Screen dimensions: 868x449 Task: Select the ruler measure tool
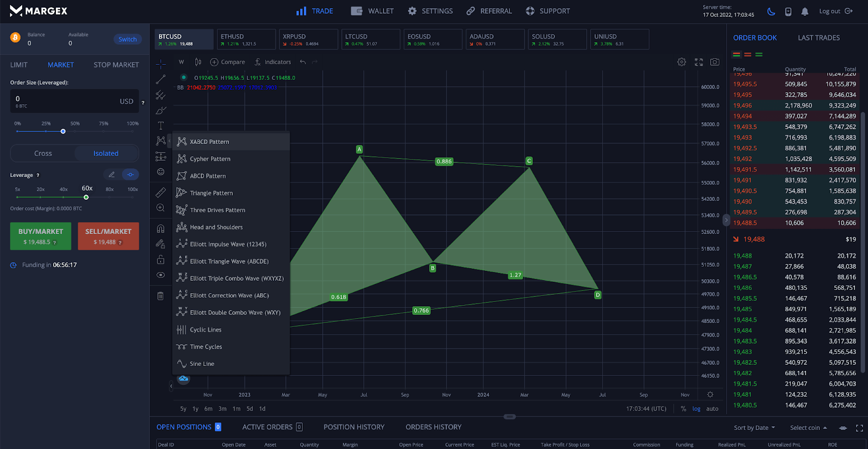[161, 193]
